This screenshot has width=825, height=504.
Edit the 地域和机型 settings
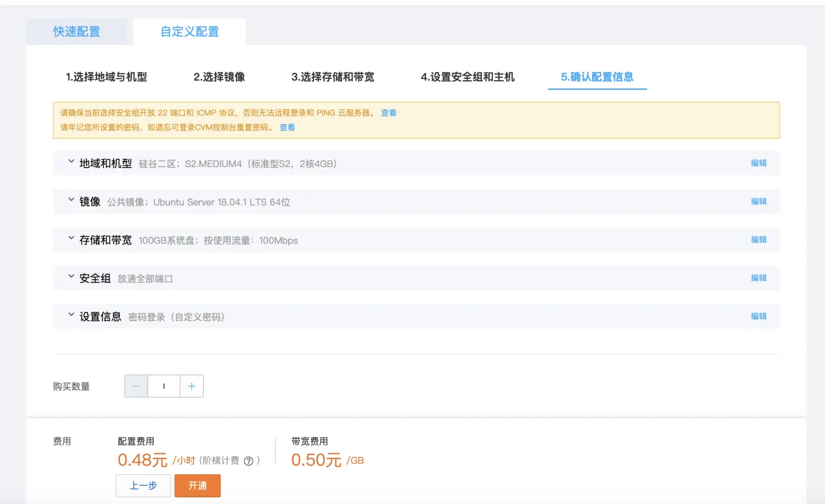point(758,163)
